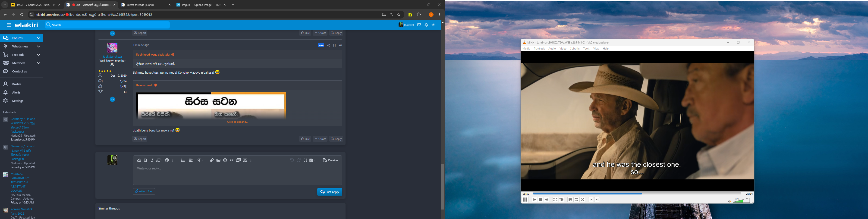Toggle BB code mode in editor
This screenshot has width=868, height=219.
pyautogui.click(x=305, y=160)
